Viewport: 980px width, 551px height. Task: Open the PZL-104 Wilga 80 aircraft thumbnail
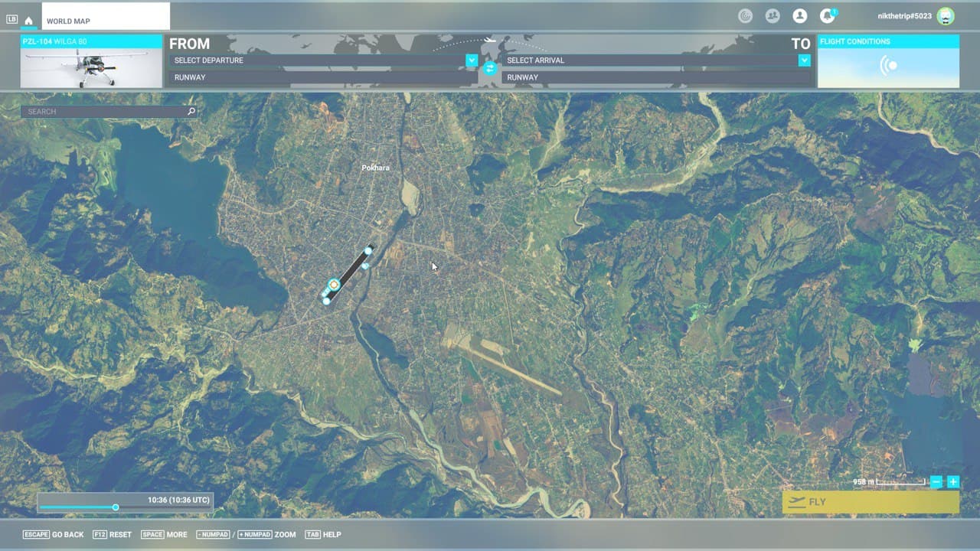91,68
